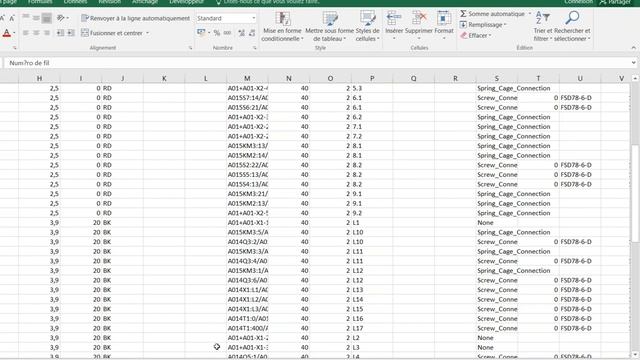Viewport: 640px width, 360px height.
Task: Click the cell containing L2
Action: (x=372, y=338)
